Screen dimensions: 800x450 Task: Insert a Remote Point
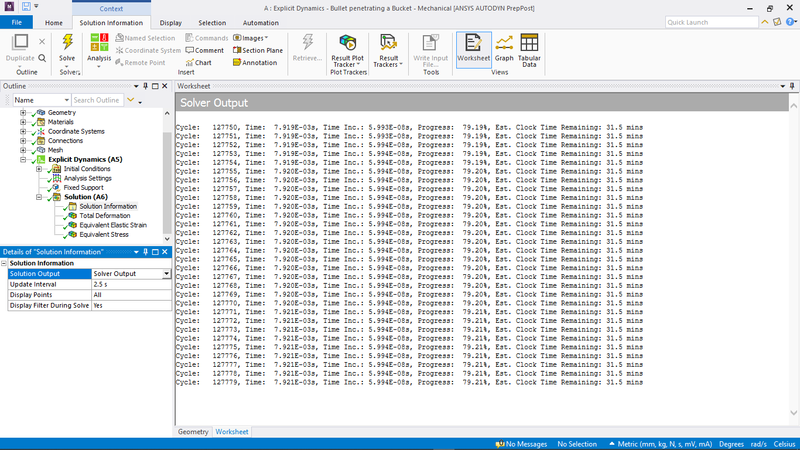(x=140, y=62)
